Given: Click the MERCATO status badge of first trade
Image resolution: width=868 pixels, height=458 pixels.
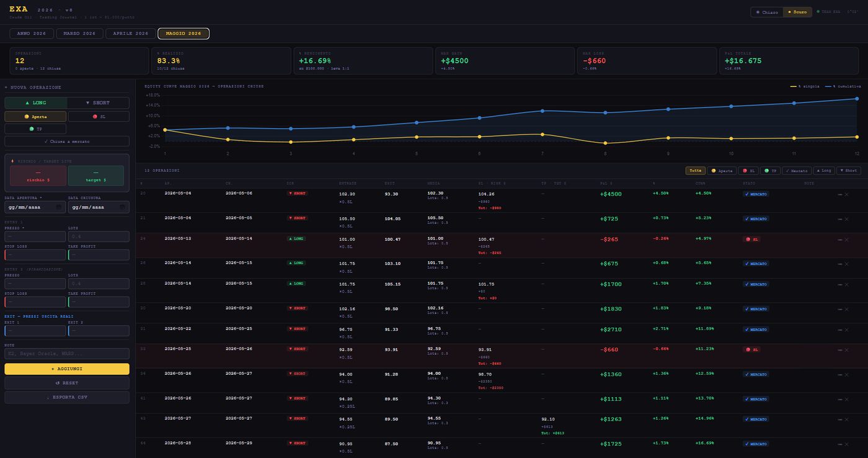Looking at the screenshot, I should 756,194.
